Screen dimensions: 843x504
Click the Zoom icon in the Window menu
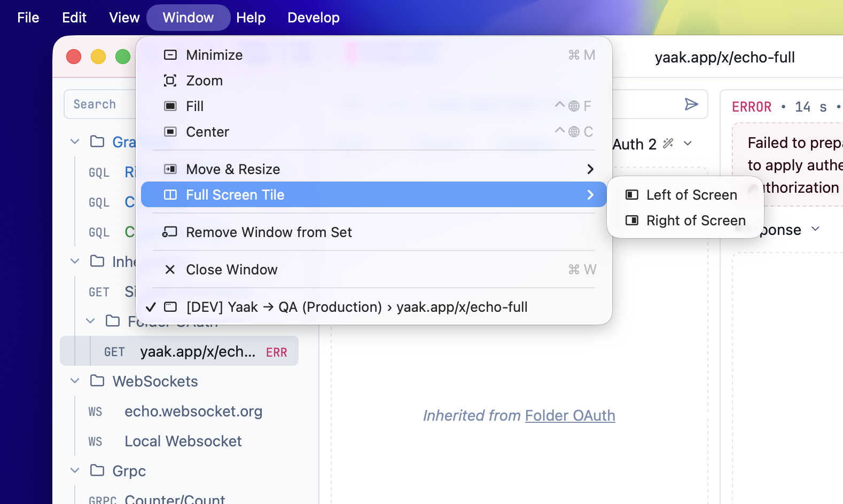pos(170,81)
